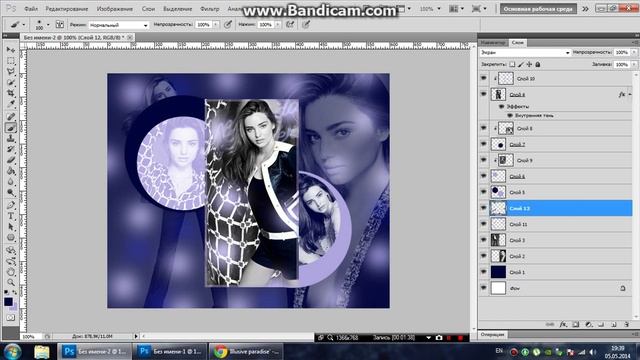Select the Healing Brush tool
This screenshot has width=640, height=360.
point(11,117)
